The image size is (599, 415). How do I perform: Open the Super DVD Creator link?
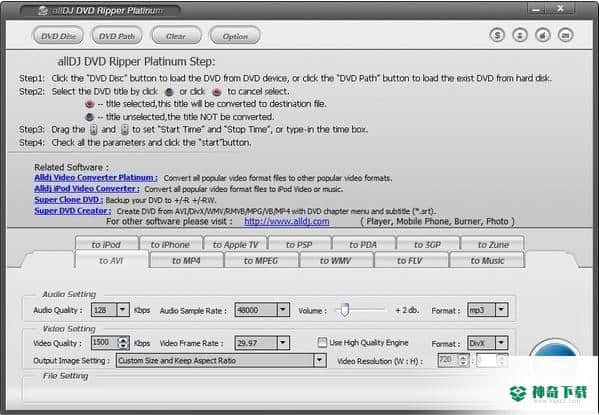73,211
